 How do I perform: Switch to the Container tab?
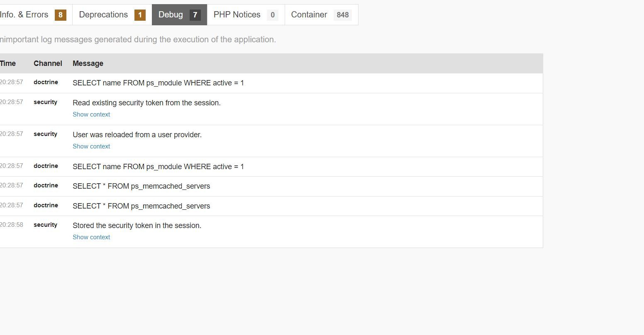coord(321,15)
